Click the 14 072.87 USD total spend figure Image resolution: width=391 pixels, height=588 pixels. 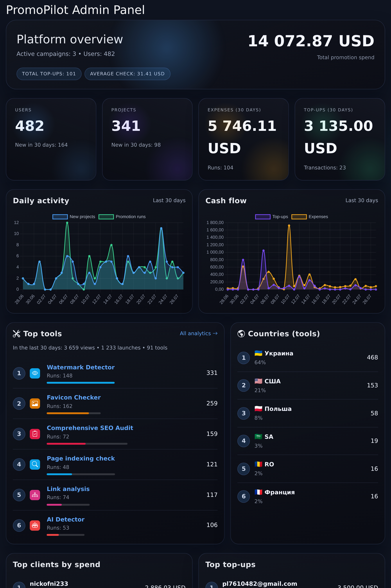(x=311, y=41)
